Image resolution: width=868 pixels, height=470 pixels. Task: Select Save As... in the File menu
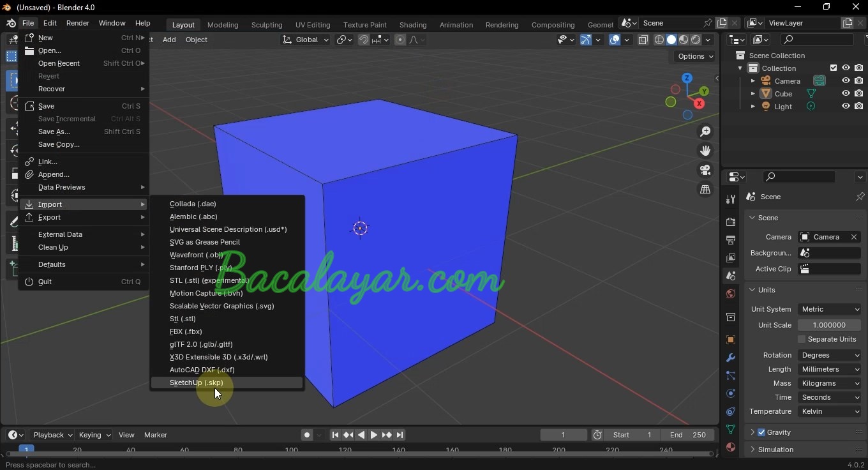[x=54, y=132]
